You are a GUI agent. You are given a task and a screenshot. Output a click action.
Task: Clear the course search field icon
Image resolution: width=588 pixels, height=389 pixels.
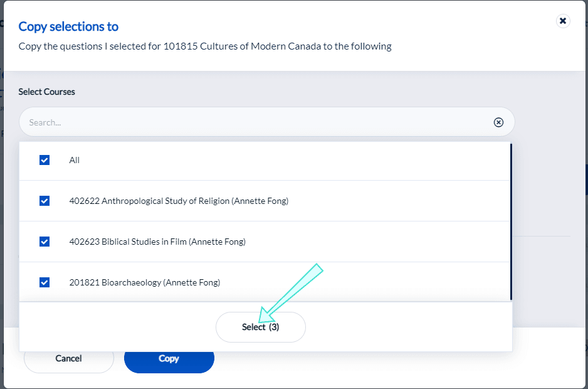pyautogui.click(x=498, y=122)
